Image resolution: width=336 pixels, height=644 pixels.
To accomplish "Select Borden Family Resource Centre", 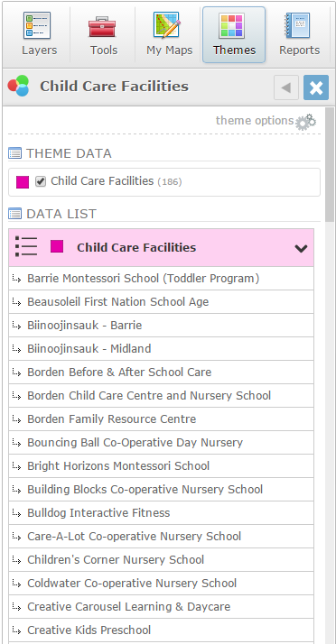I will [x=161, y=419].
